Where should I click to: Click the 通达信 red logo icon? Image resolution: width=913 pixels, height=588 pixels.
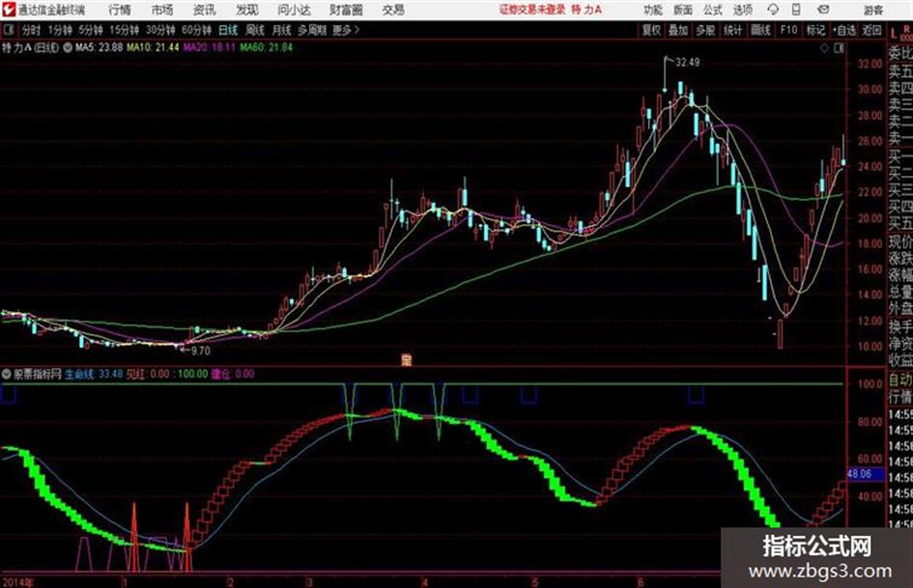(x=9, y=10)
